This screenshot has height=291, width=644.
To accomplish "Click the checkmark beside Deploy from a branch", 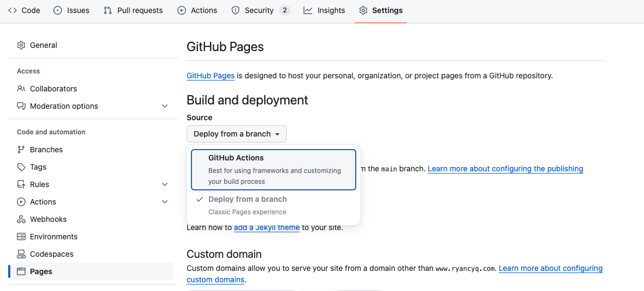I will [200, 199].
